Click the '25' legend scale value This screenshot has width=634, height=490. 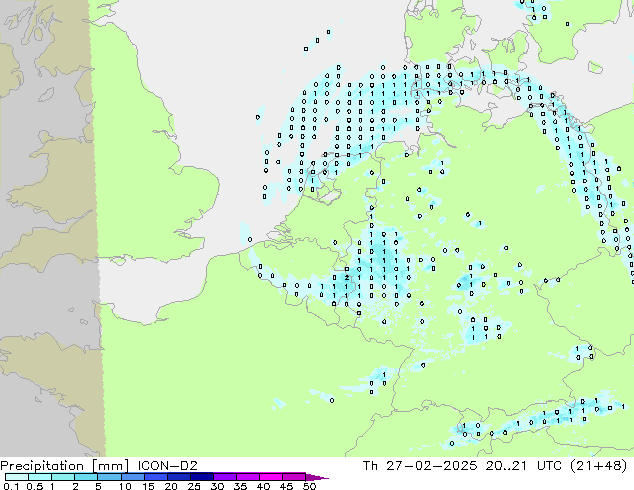tap(194, 486)
